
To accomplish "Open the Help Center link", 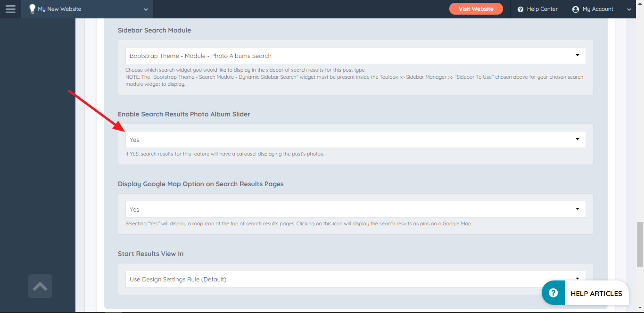I will [x=542, y=9].
